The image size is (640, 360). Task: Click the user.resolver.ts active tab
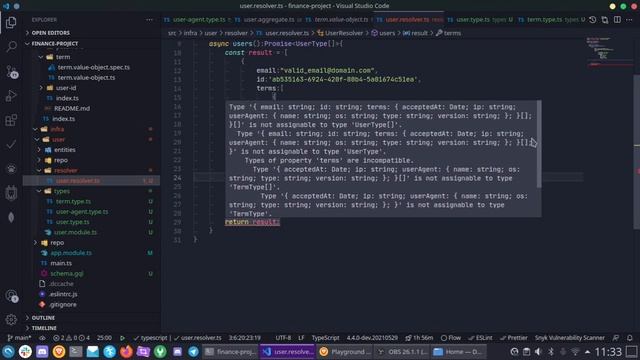click(x=410, y=20)
